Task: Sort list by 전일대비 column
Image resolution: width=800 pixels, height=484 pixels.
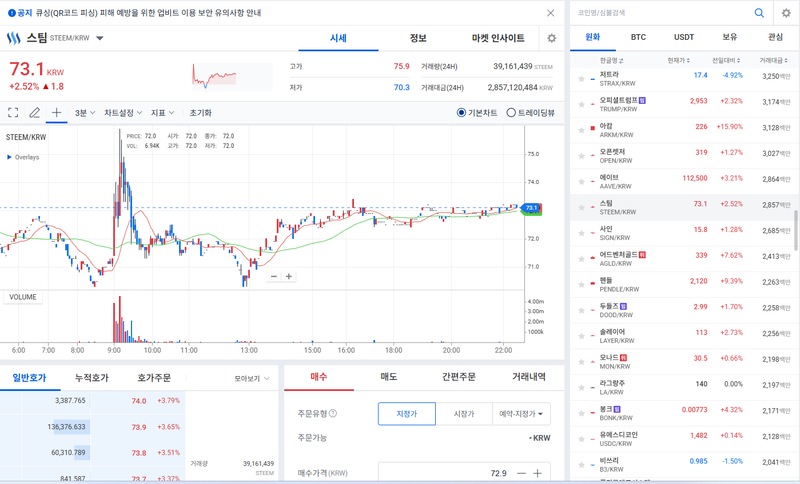Action: (x=726, y=60)
